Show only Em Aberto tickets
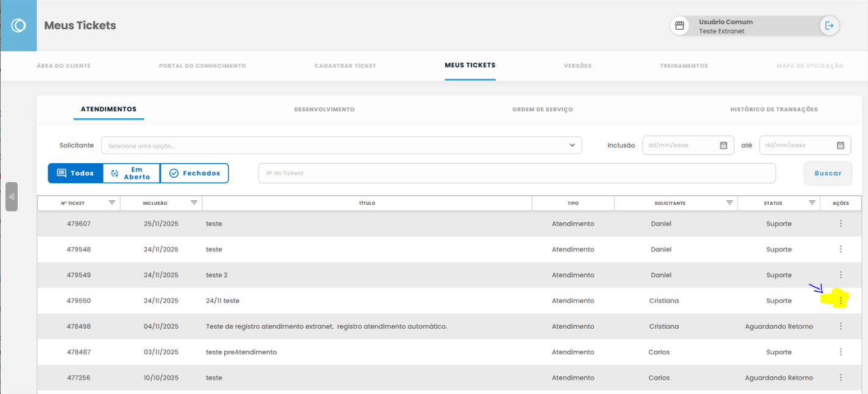Viewport: 868px width, 394px height. pos(131,174)
